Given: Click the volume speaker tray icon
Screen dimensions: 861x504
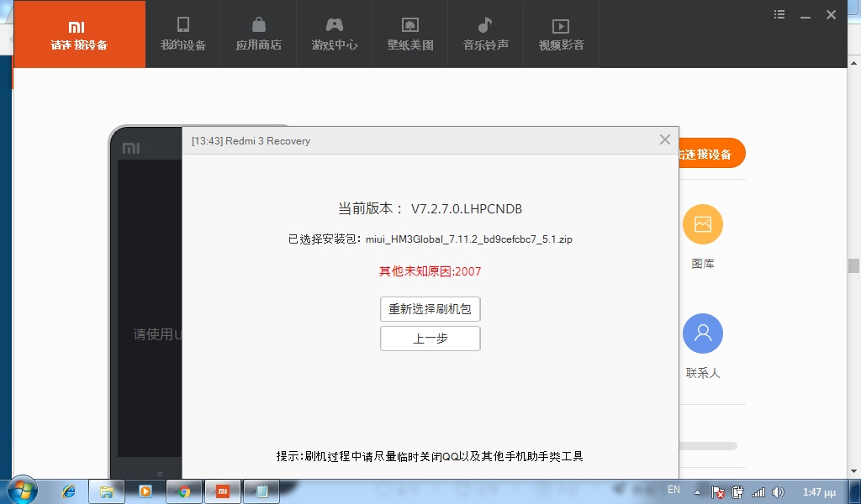Looking at the screenshot, I should coord(778,491).
